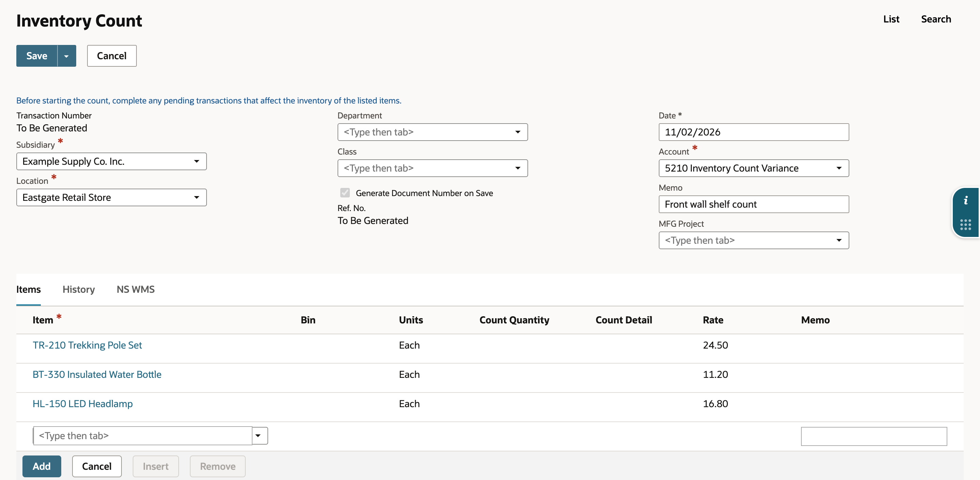The width and height of the screenshot is (980, 480).
Task: Click the Memo column header
Action: click(x=815, y=320)
